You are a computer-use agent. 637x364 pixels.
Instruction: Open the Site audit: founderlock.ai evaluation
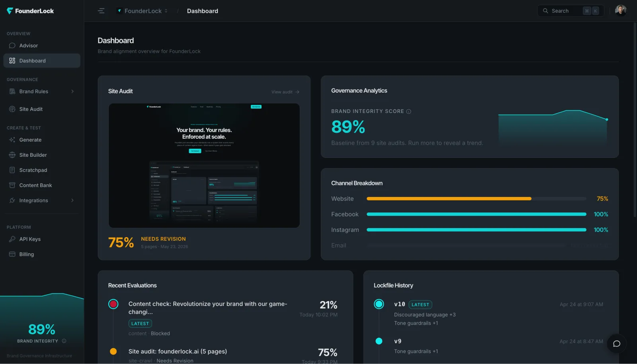click(178, 351)
